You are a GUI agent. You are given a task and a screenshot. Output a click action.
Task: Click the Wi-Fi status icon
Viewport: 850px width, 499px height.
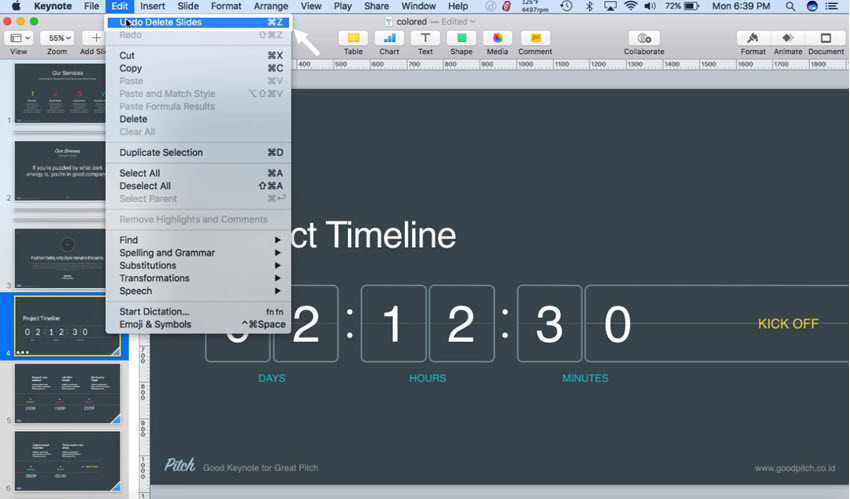(x=630, y=6)
